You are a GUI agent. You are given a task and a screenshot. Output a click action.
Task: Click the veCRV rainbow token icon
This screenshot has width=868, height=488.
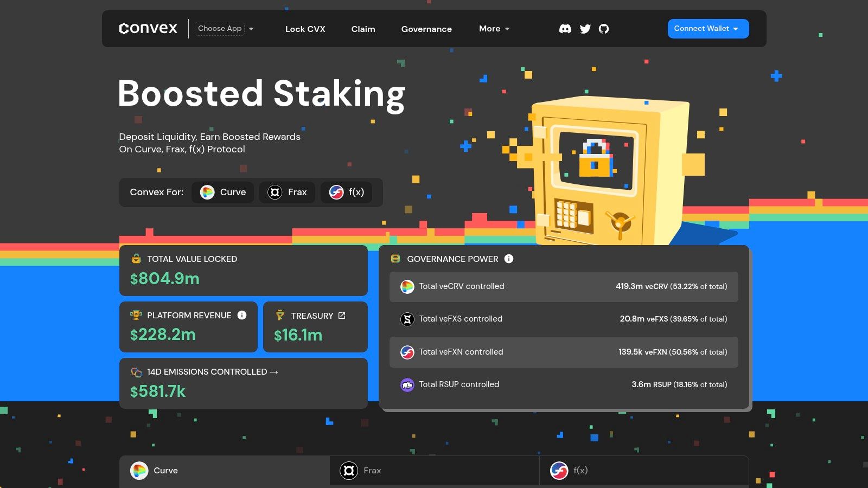coord(407,287)
